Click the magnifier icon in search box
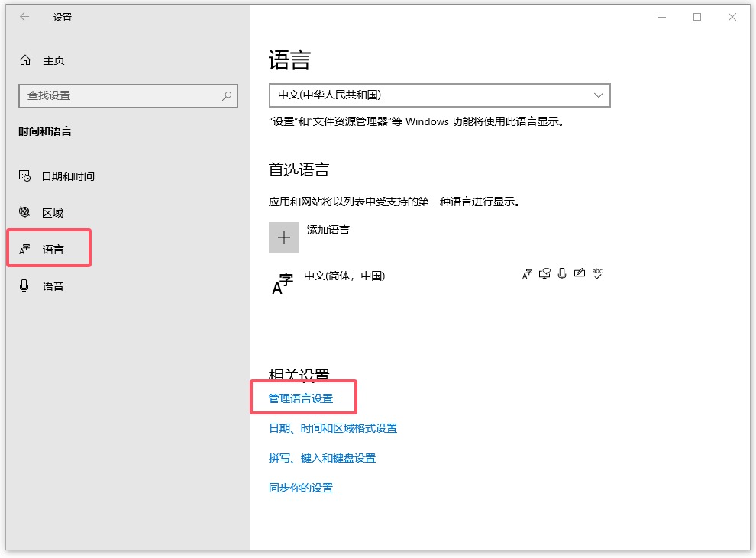The width and height of the screenshot is (756, 558). [227, 96]
